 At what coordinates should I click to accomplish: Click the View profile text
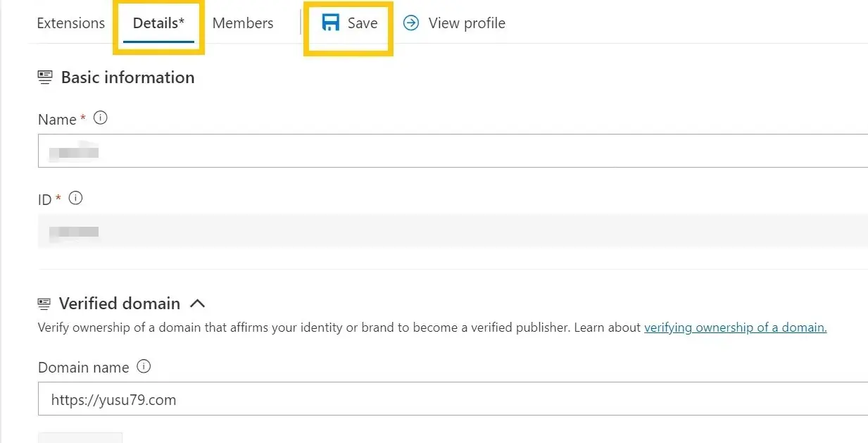point(467,23)
